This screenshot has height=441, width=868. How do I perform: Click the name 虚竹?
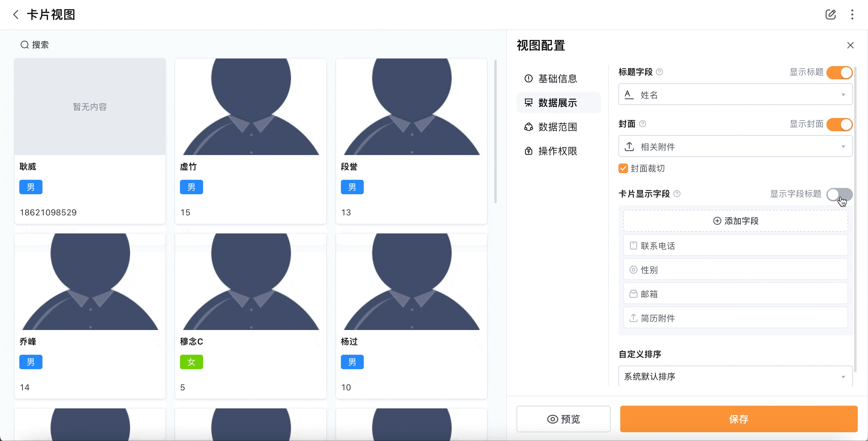point(188,167)
